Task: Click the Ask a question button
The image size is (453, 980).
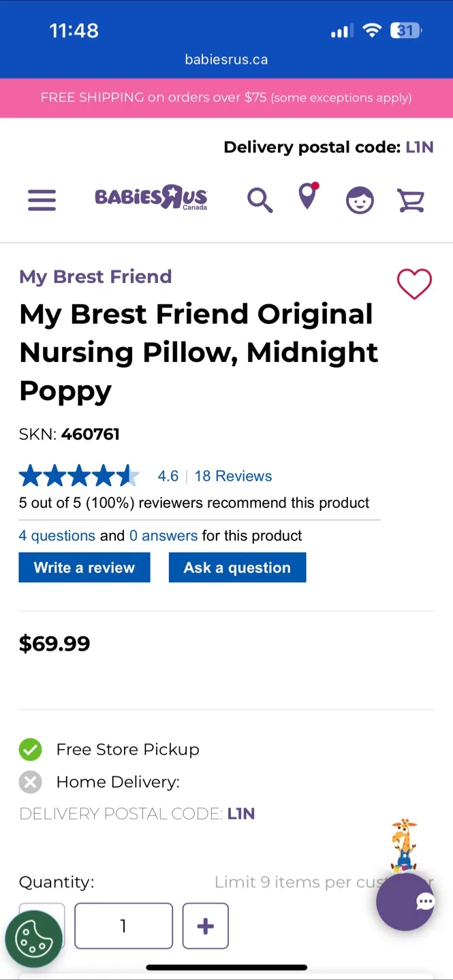Action: click(x=237, y=567)
